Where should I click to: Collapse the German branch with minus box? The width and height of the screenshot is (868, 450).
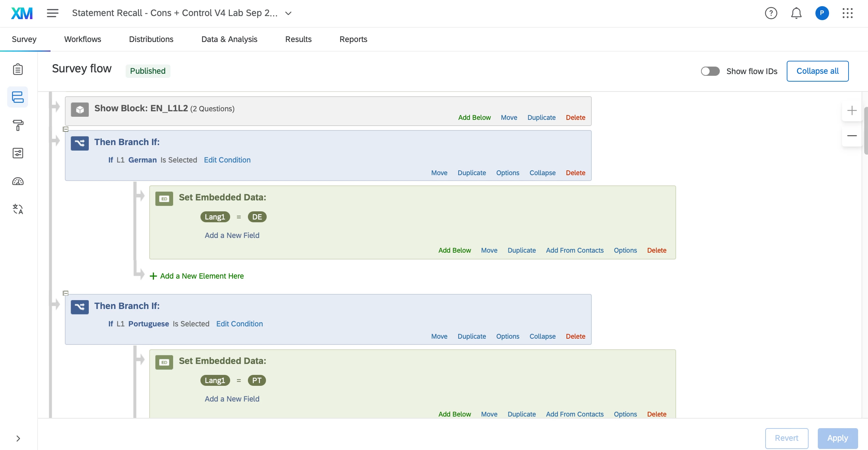tap(66, 129)
